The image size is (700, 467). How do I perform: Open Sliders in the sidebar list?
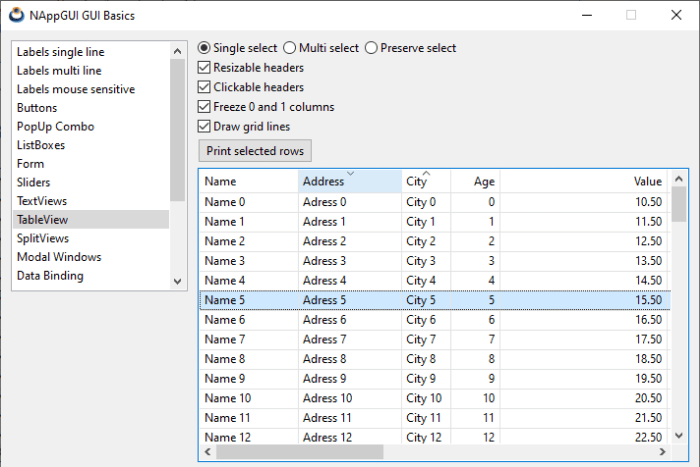click(34, 182)
